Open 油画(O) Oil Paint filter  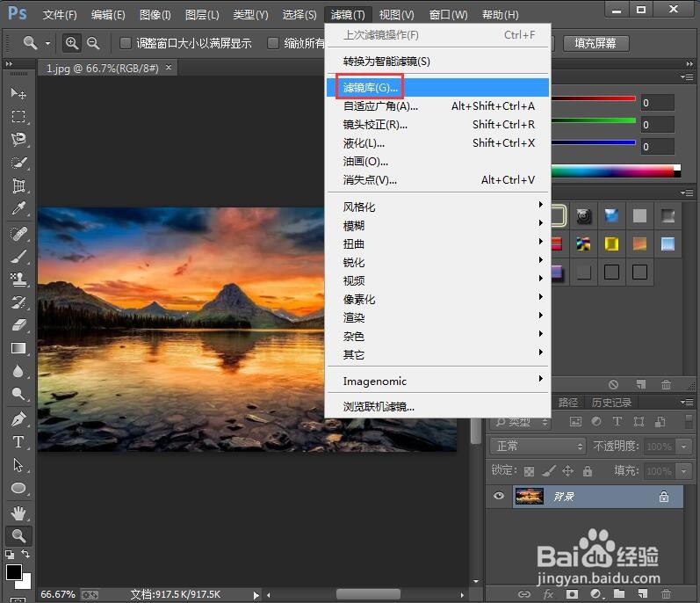point(437,161)
